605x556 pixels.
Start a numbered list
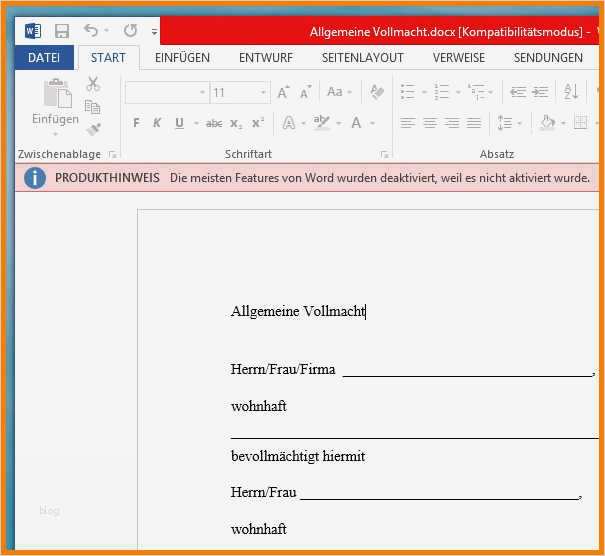coord(441,92)
